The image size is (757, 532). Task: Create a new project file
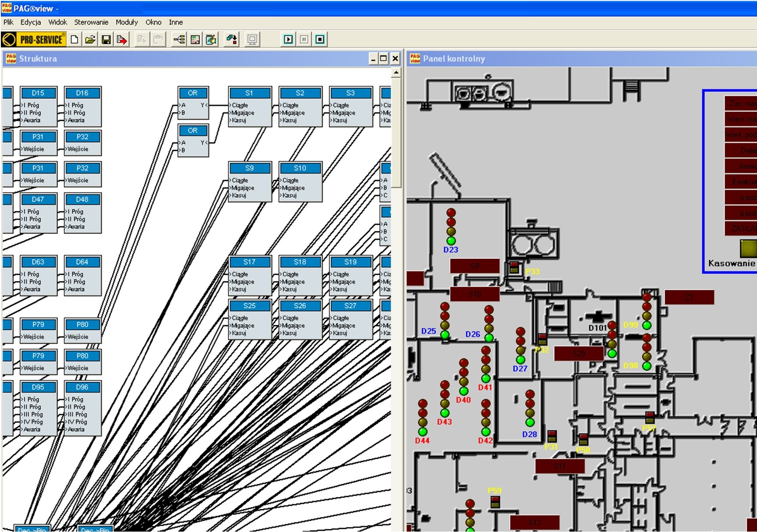click(x=75, y=39)
